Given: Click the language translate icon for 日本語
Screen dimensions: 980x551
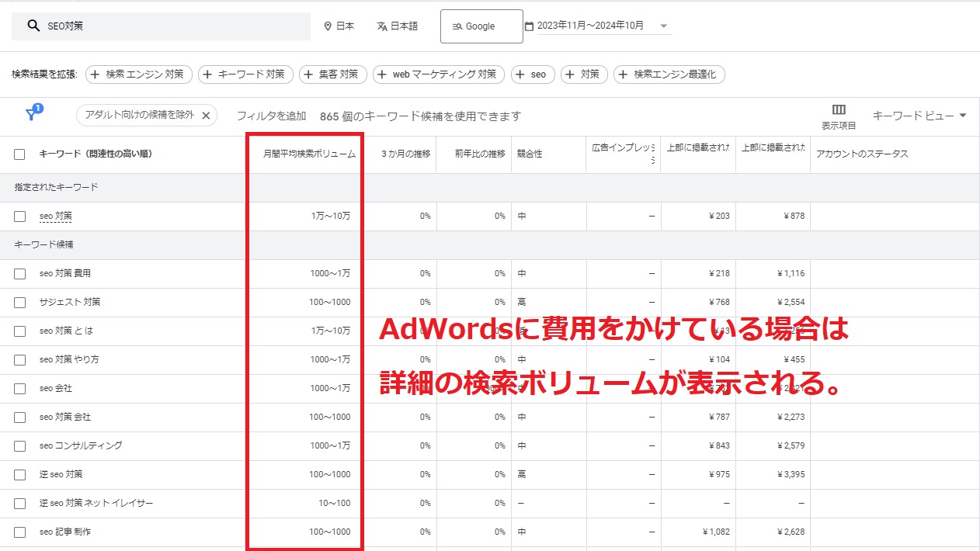Looking at the screenshot, I should (x=381, y=26).
